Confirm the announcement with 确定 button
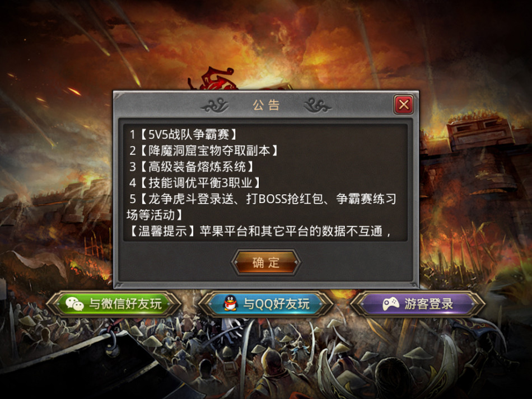Image resolution: width=532 pixels, height=399 pixels. click(266, 262)
